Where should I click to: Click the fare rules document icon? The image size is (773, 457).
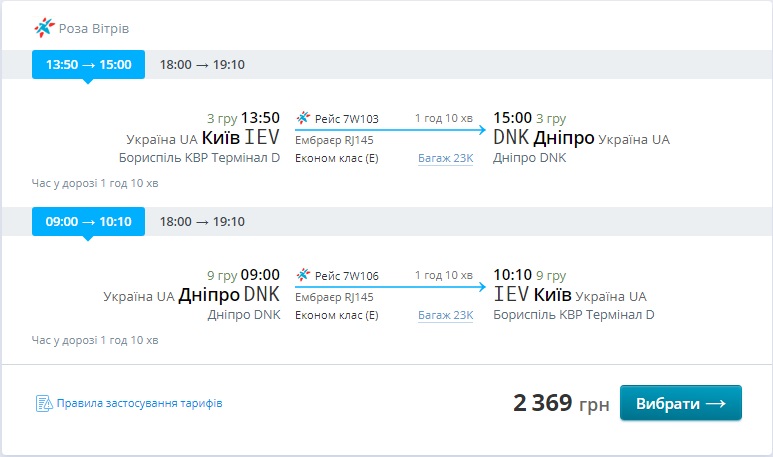[x=43, y=404]
